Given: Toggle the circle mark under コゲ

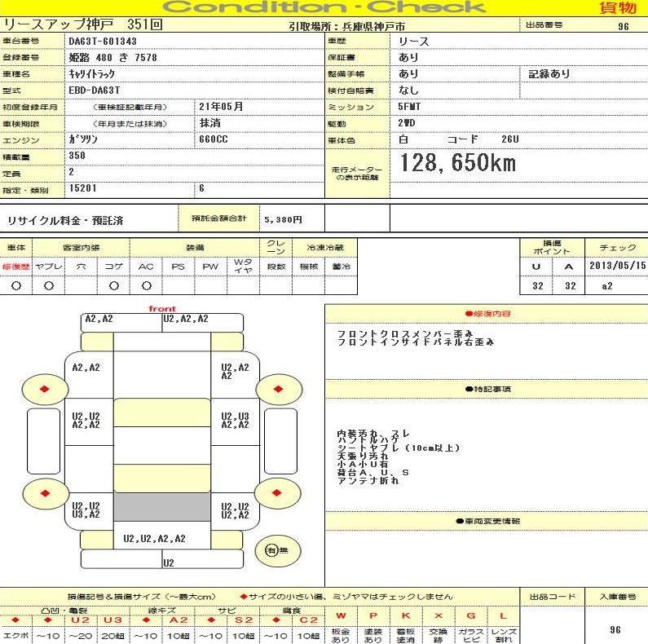Looking at the screenshot, I should (x=113, y=285).
